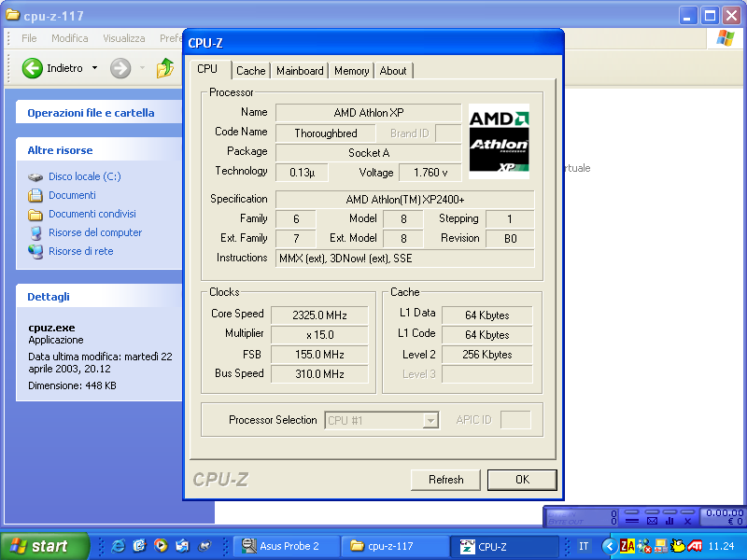Click the Windows Start button
Screen dimensions: 747x560
pyautogui.click(x=45, y=546)
